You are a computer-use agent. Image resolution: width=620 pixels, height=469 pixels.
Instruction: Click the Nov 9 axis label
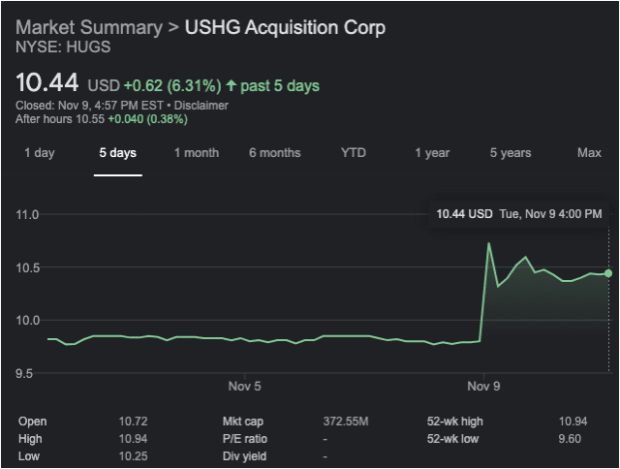(x=484, y=386)
